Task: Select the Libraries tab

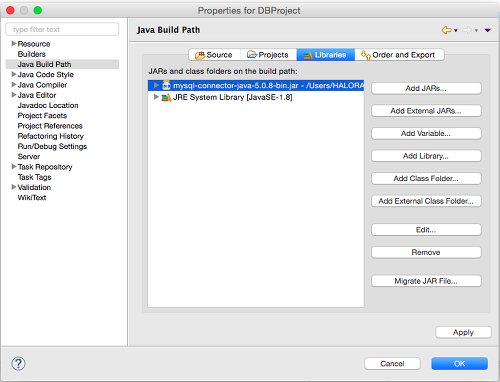Action: click(x=326, y=55)
